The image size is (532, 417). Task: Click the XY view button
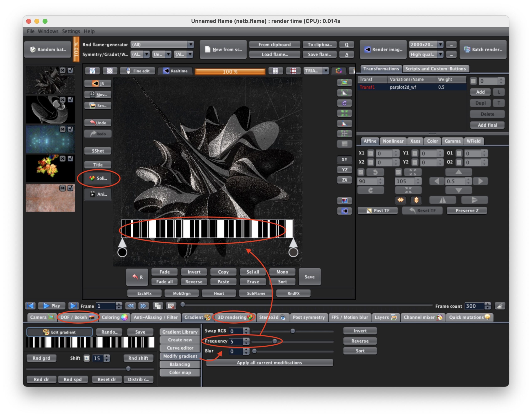344,159
